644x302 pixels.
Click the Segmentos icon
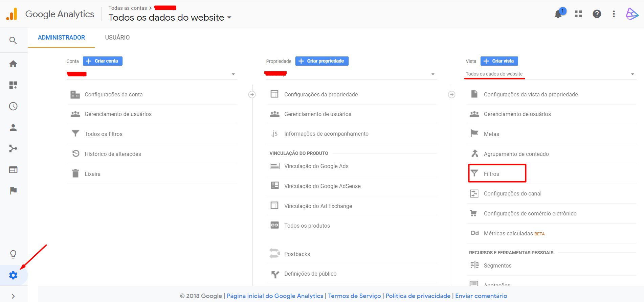pyautogui.click(x=474, y=265)
